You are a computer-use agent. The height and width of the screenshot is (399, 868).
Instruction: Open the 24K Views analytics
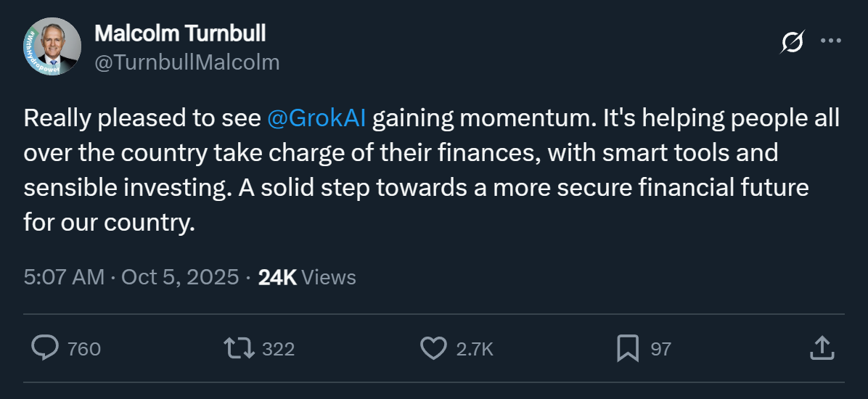307,276
